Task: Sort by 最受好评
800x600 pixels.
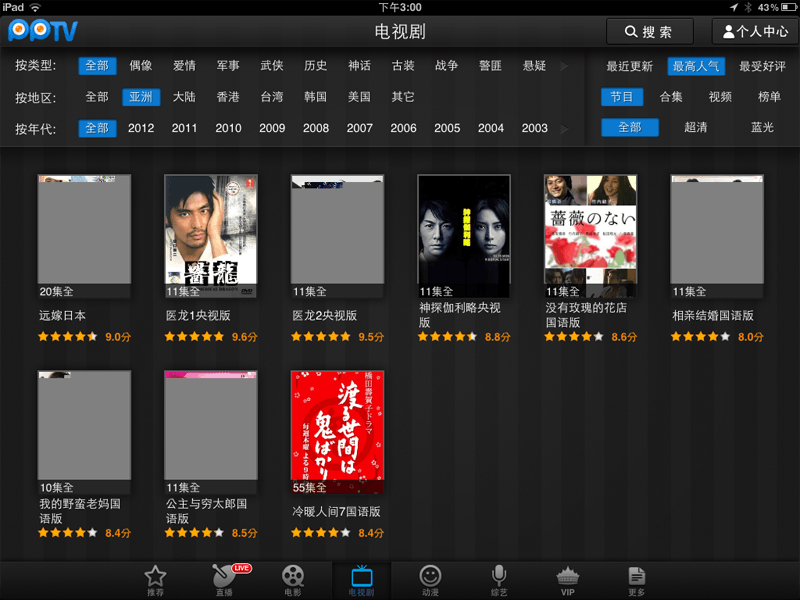Action: (762, 67)
